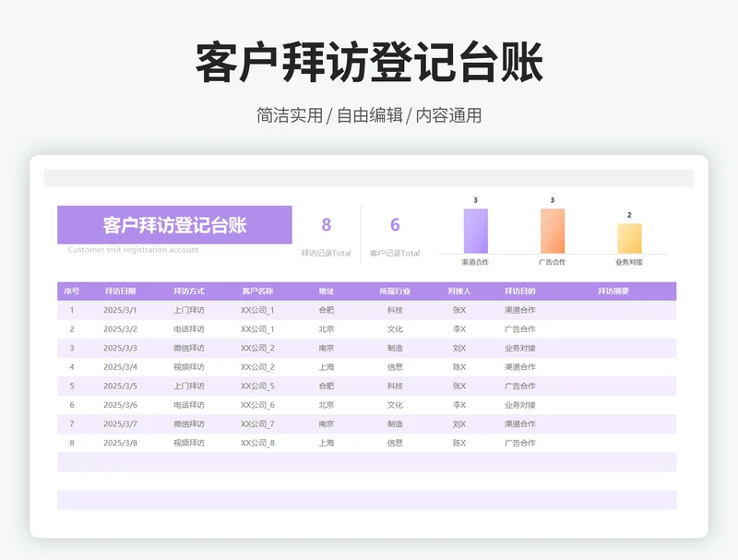Click XX公司_2 in the 2025/3/4 row

tap(257, 367)
